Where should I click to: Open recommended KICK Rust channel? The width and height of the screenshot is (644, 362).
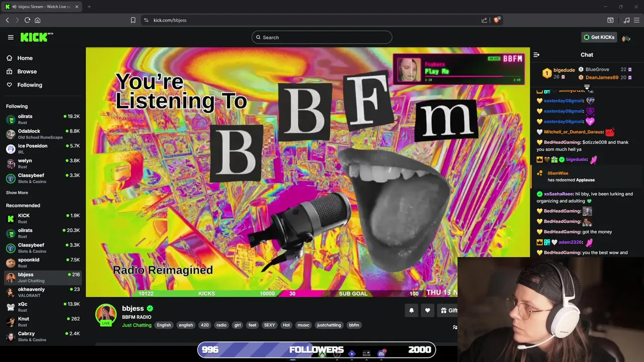pos(43,218)
